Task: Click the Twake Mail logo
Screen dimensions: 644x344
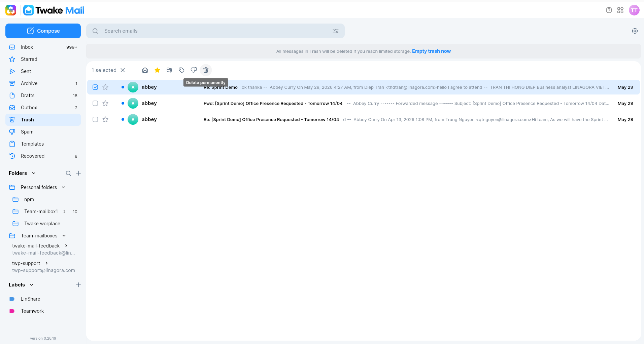Action: [54, 10]
